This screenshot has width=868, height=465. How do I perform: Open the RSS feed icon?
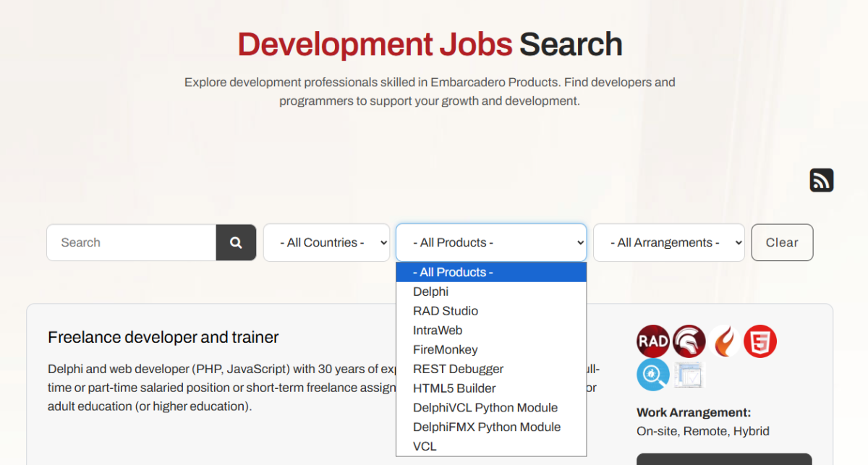click(822, 180)
